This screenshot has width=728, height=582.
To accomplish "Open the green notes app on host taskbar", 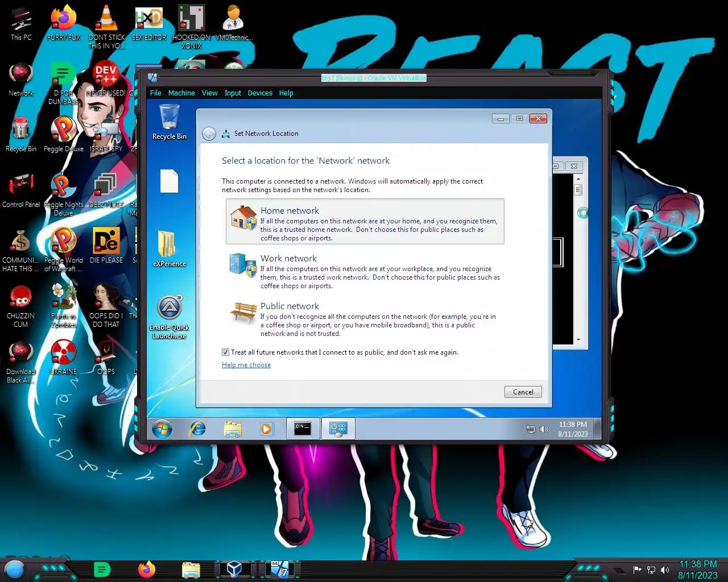I will tap(102, 569).
